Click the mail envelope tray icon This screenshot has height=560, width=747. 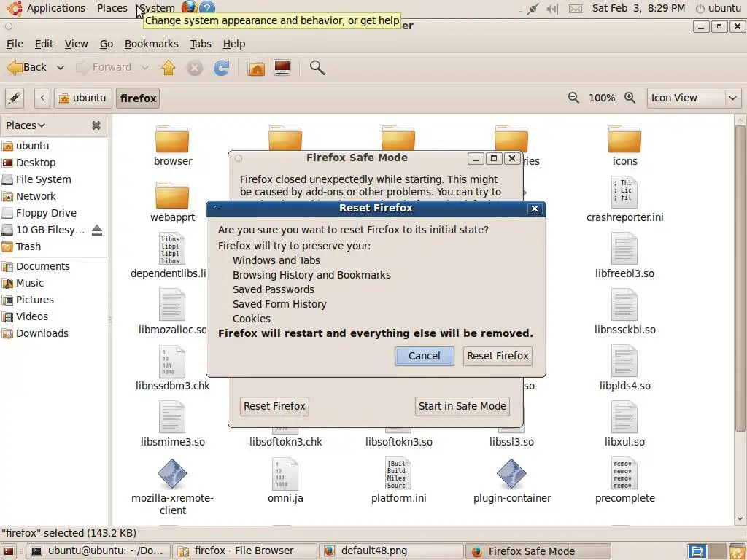point(576,9)
